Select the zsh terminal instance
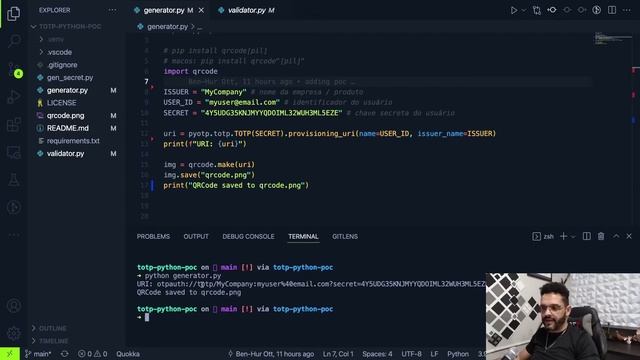640x360 pixels. tap(543, 236)
